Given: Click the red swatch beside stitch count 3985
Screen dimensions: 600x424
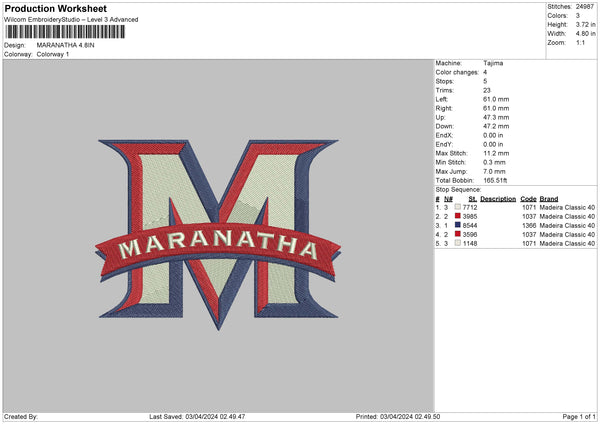Looking at the screenshot, I should point(457,216).
